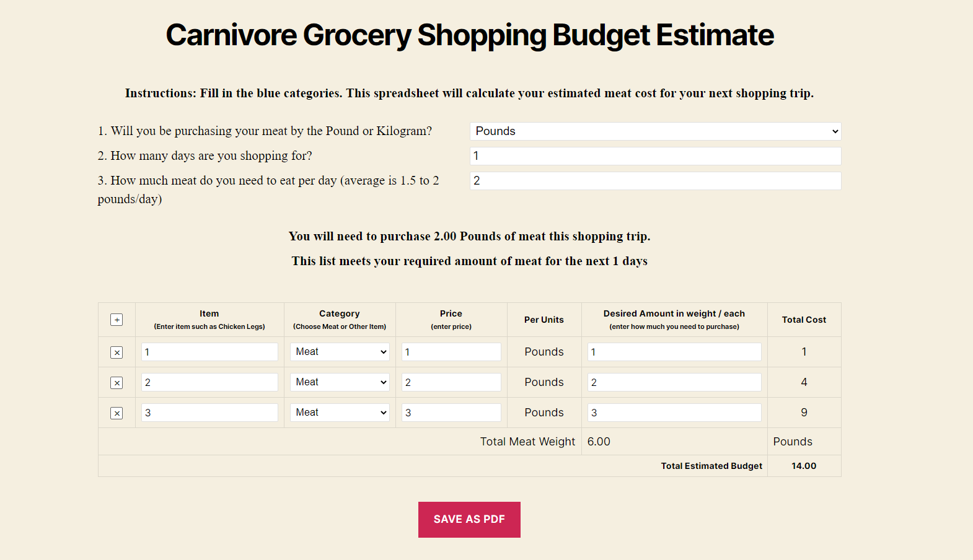This screenshot has width=973, height=560.
Task: Delete the third row using its × icon
Action: (117, 413)
